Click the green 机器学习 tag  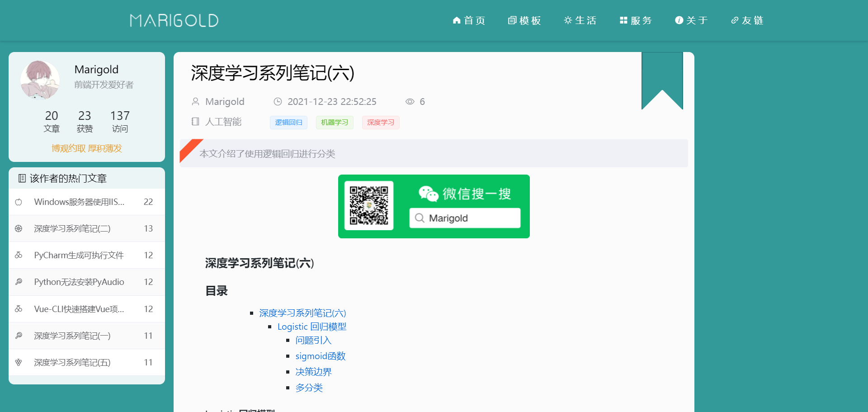tap(335, 122)
